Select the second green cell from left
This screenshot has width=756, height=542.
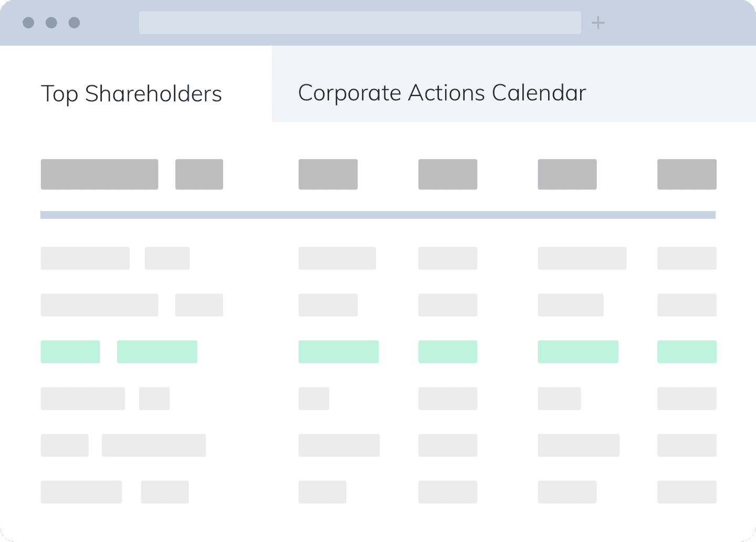pyautogui.click(x=157, y=352)
